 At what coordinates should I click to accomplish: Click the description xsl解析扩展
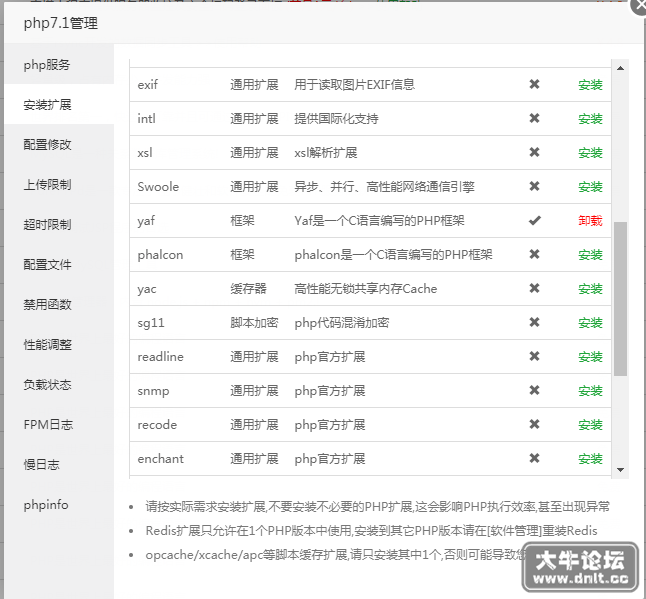(325, 153)
